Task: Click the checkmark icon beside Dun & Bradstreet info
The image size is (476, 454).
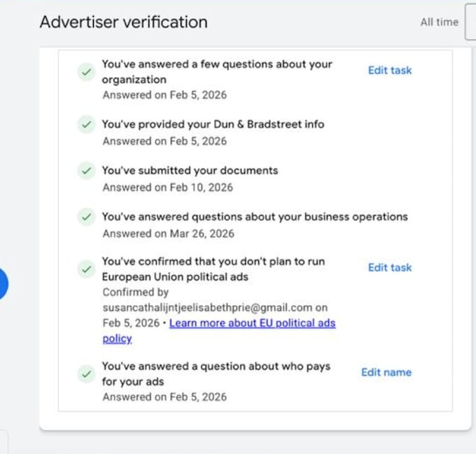Action: [87, 125]
